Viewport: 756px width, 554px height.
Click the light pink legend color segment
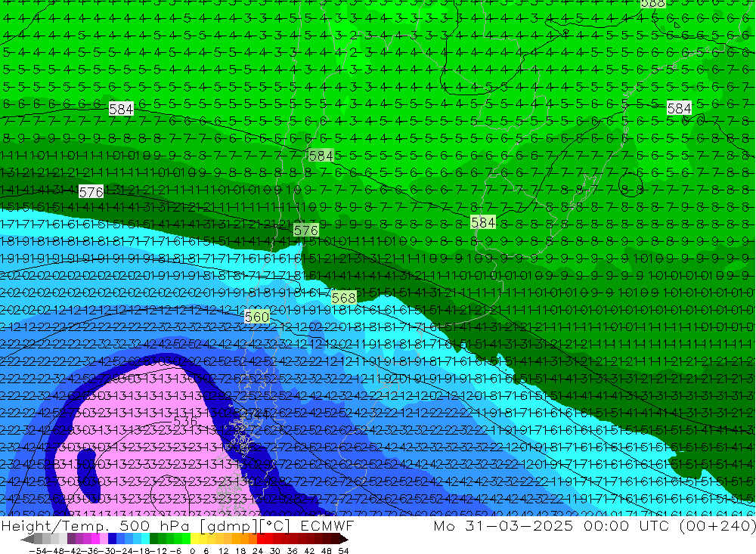click(104, 539)
